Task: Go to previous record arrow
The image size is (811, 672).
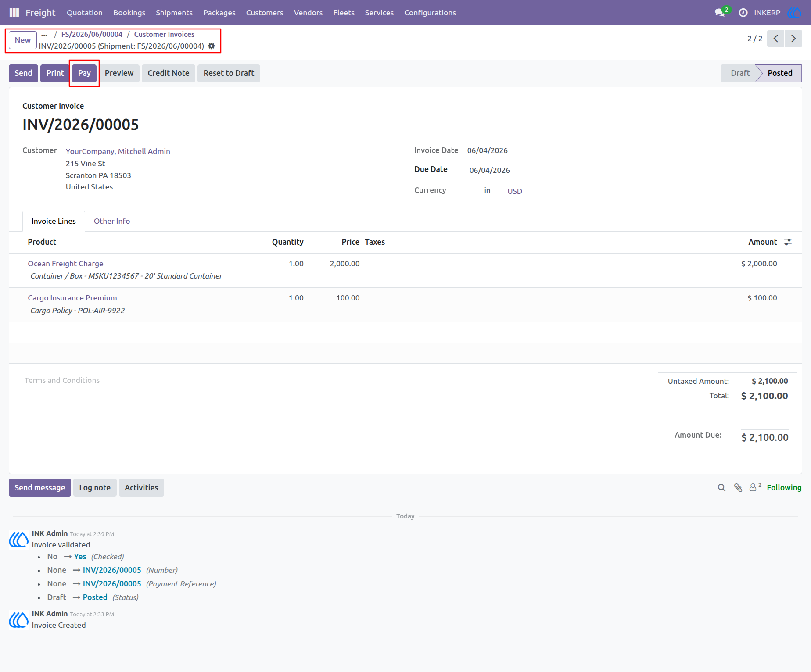Action: [776, 39]
